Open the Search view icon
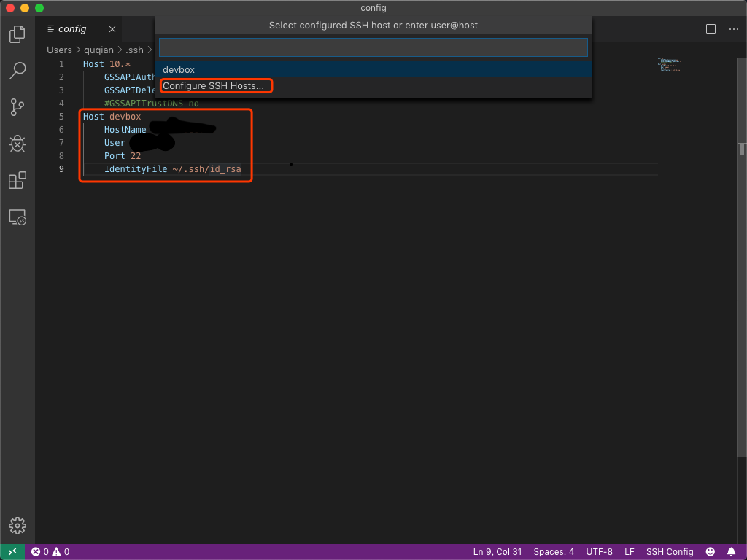 pyautogui.click(x=18, y=70)
